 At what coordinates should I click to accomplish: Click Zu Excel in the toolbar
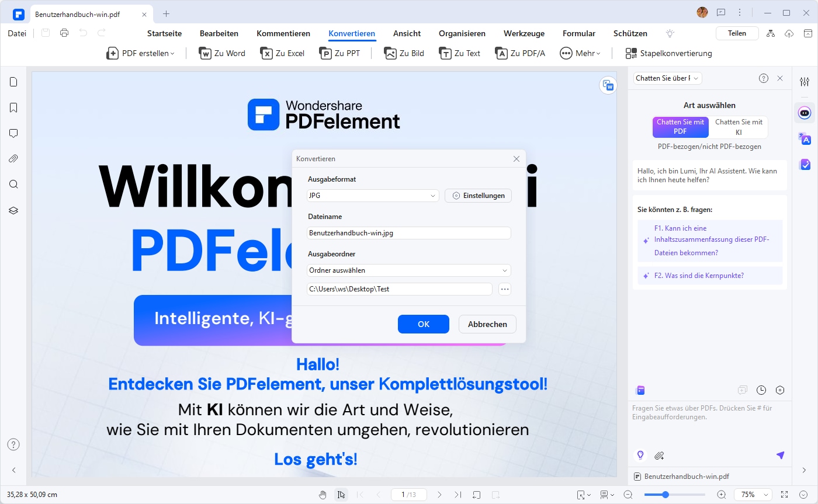coord(282,53)
